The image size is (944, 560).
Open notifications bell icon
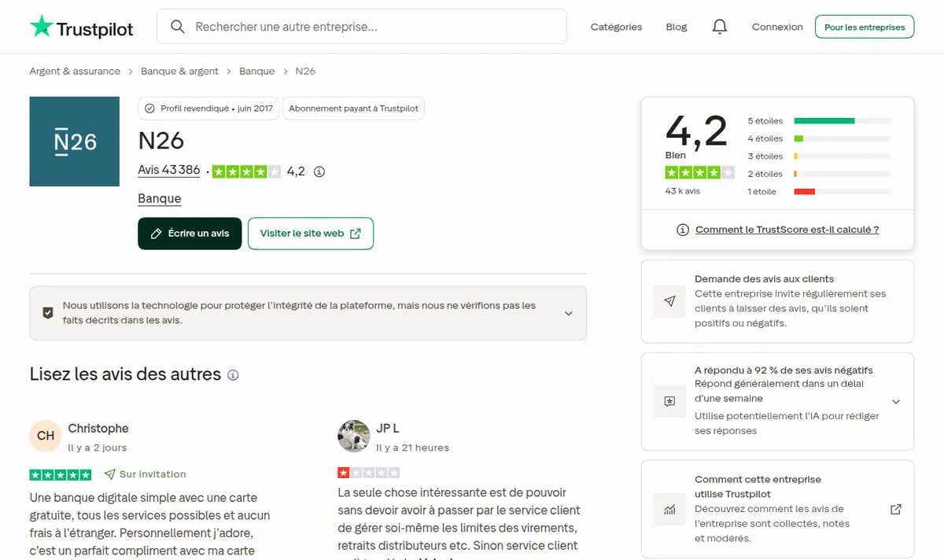click(x=719, y=27)
